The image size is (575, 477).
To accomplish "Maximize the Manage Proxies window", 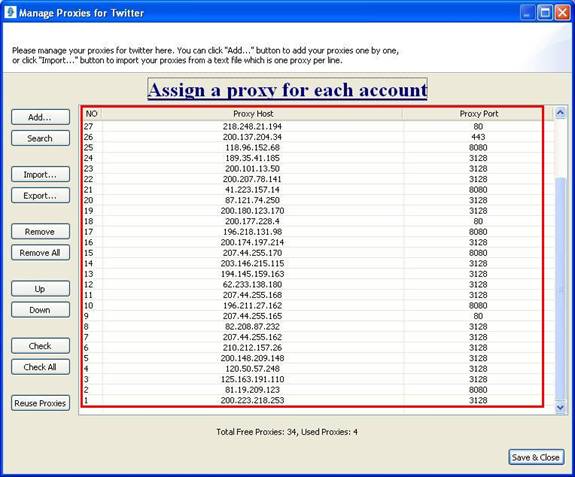I will click(x=545, y=13).
